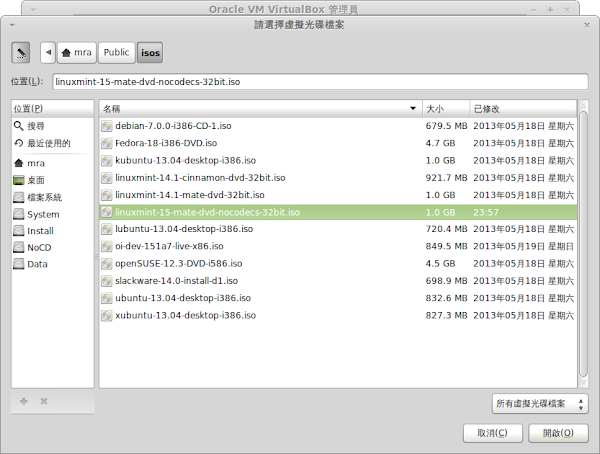Click the 679.5 MB size cell
The width and height of the screenshot is (600, 454).
click(x=446, y=126)
